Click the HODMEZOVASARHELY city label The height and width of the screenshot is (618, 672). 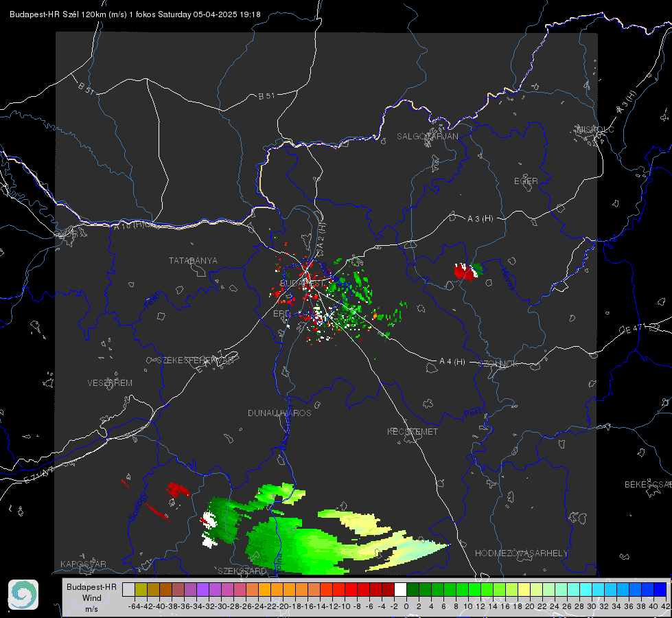[x=521, y=553]
